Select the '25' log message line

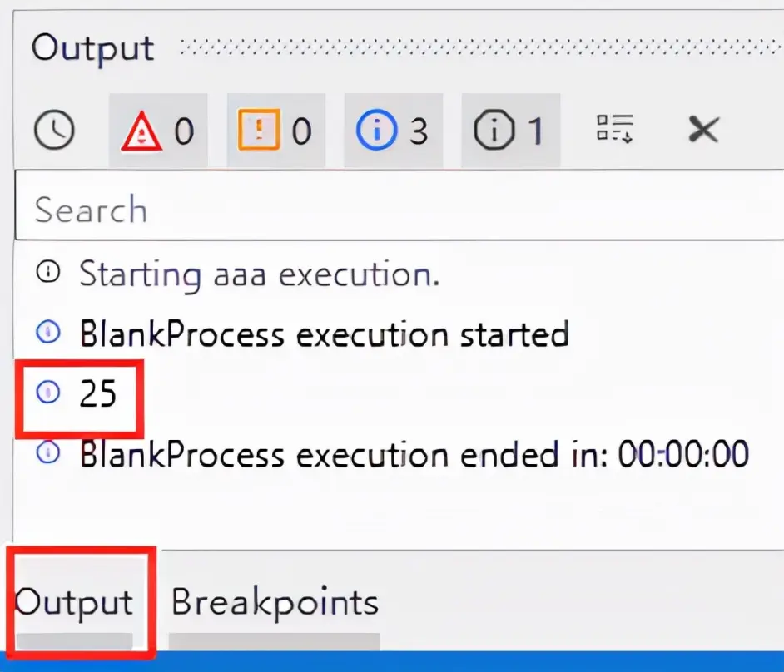399,393
